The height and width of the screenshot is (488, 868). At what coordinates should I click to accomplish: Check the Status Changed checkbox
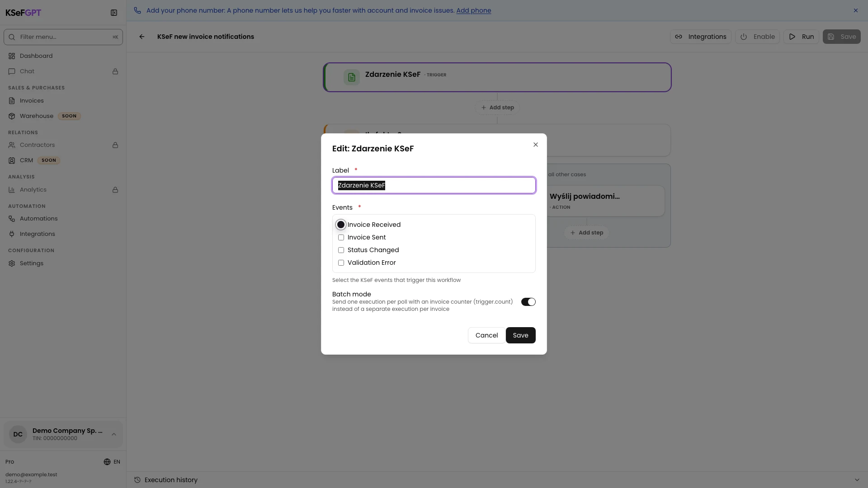coord(341,250)
